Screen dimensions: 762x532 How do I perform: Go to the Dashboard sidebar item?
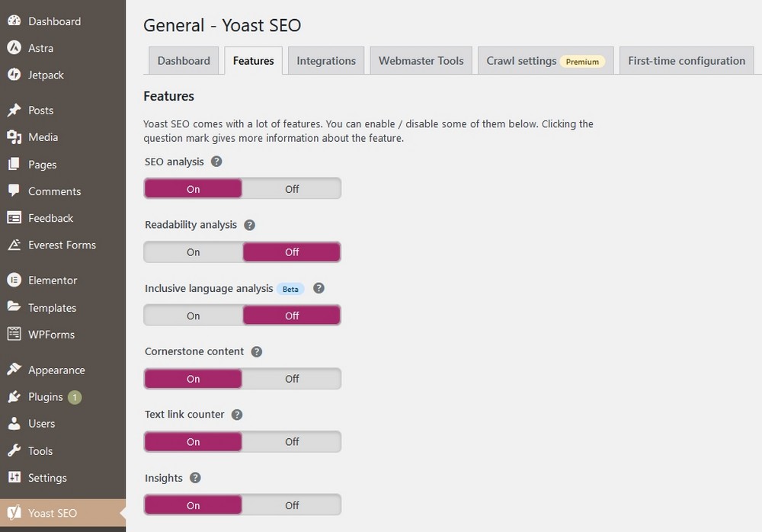click(53, 21)
